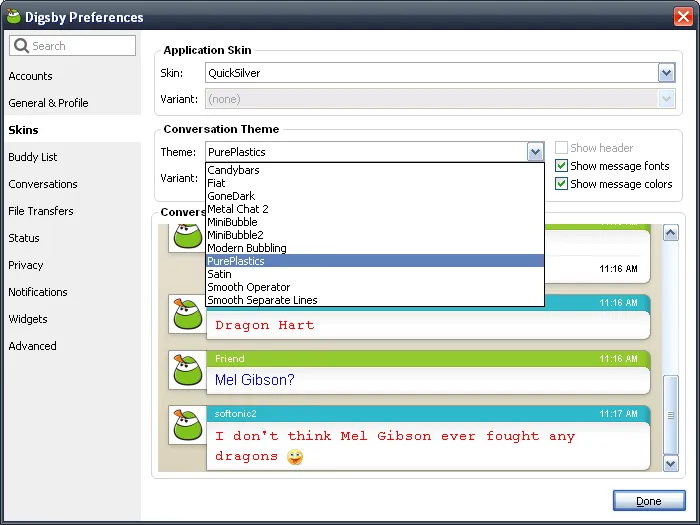Choose Satin theme from list
Image resolution: width=700 pixels, height=525 pixels.
[x=375, y=274]
